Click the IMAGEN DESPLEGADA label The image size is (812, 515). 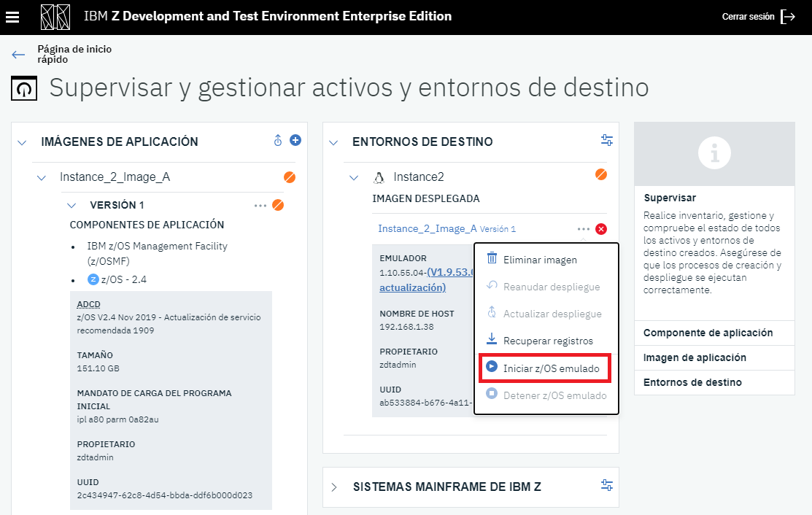click(x=425, y=198)
